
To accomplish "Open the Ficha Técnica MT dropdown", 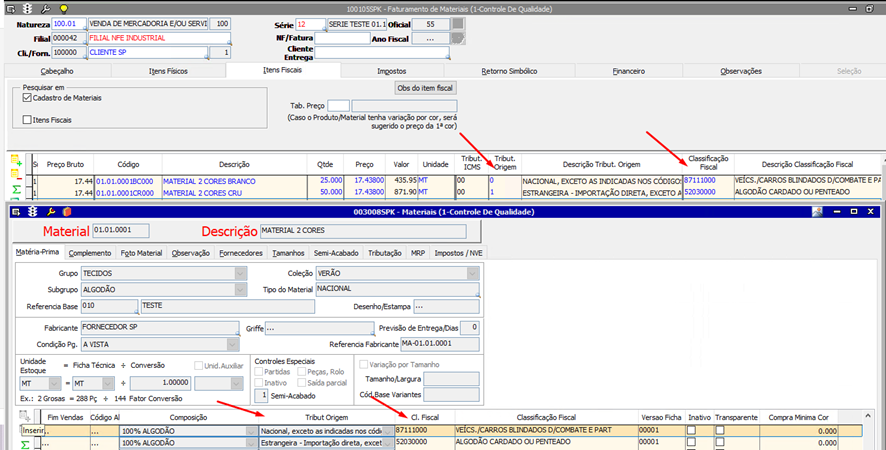I will coord(108,383).
